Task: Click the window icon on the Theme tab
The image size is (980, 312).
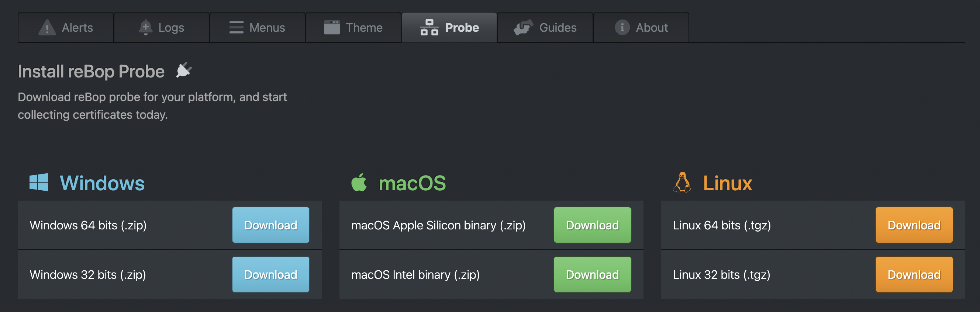Action: click(x=332, y=27)
